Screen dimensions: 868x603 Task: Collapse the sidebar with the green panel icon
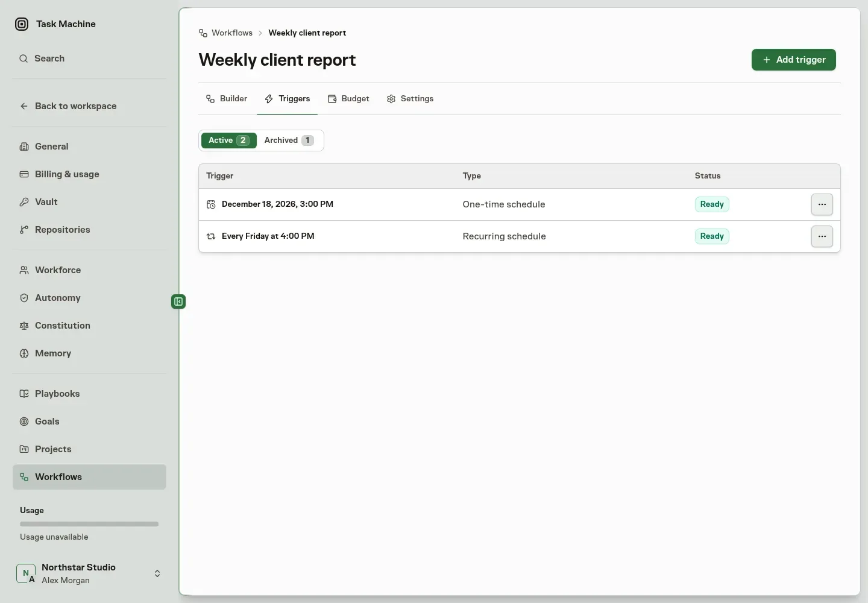[x=178, y=301]
